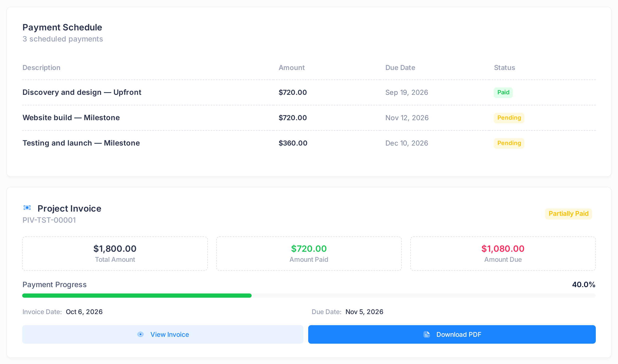Click the Nov 12, 2026 due date
618x364 pixels.
pos(407,118)
